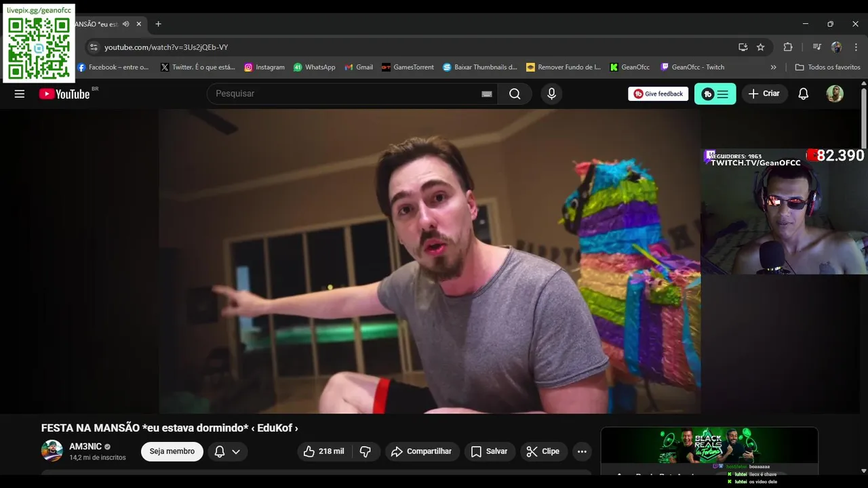Restore down the browser window
This screenshot has height=488, width=868.
[x=830, y=24]
